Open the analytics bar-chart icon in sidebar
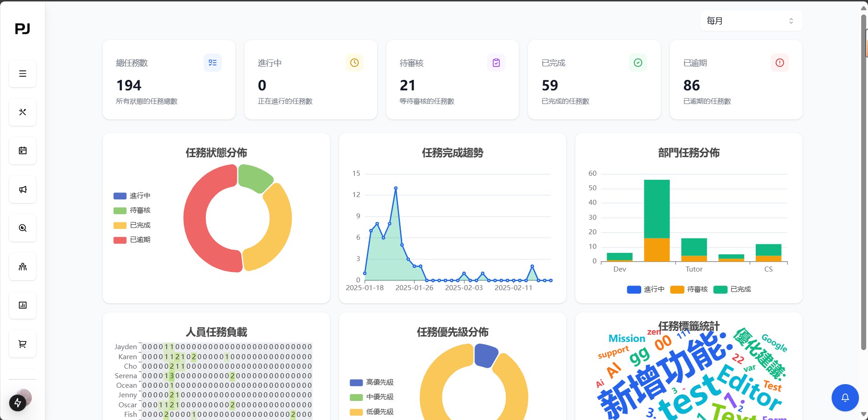868x420 pixels. (22, 305)
